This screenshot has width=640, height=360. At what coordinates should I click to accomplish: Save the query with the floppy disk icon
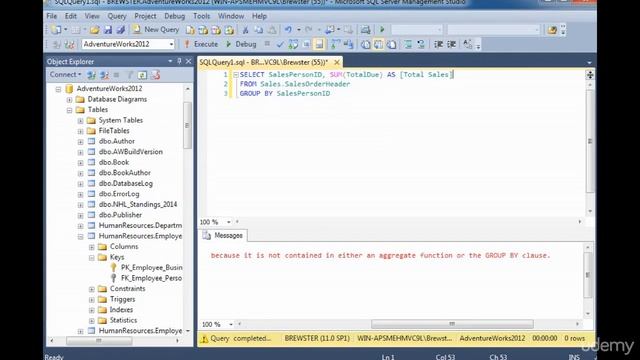pos(108,30)
